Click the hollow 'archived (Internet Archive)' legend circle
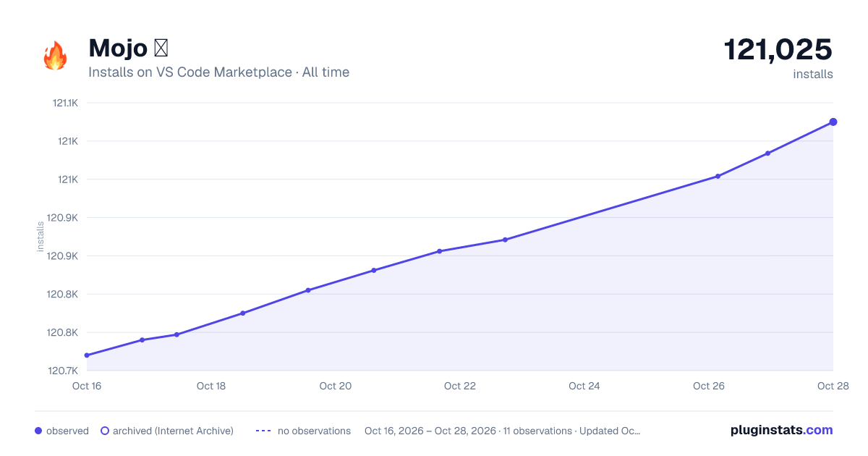868x456 pixels. (x=105, y=431)
